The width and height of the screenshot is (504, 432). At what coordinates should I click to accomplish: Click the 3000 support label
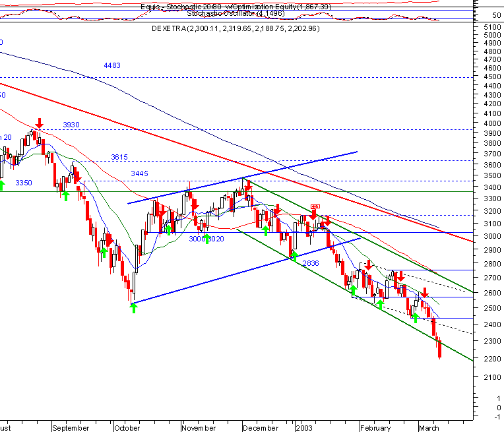197,239
